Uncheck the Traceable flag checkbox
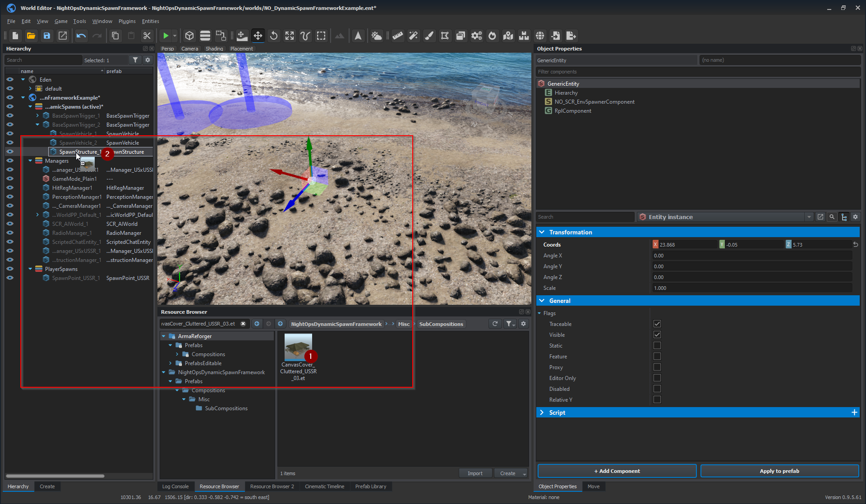Image resolution: width=866 pixels, height=504 pixels. tap(657, 324)
